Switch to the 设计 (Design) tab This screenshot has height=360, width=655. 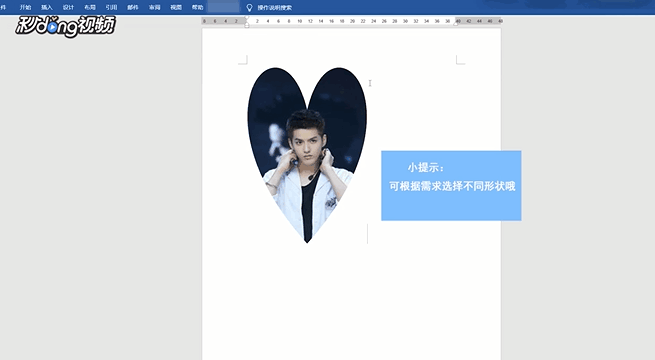68,7
